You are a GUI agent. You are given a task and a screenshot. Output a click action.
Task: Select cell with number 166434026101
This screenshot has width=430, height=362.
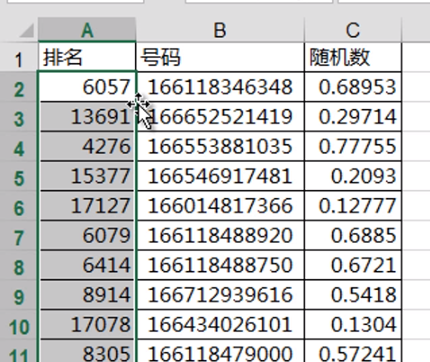(220, 324)
